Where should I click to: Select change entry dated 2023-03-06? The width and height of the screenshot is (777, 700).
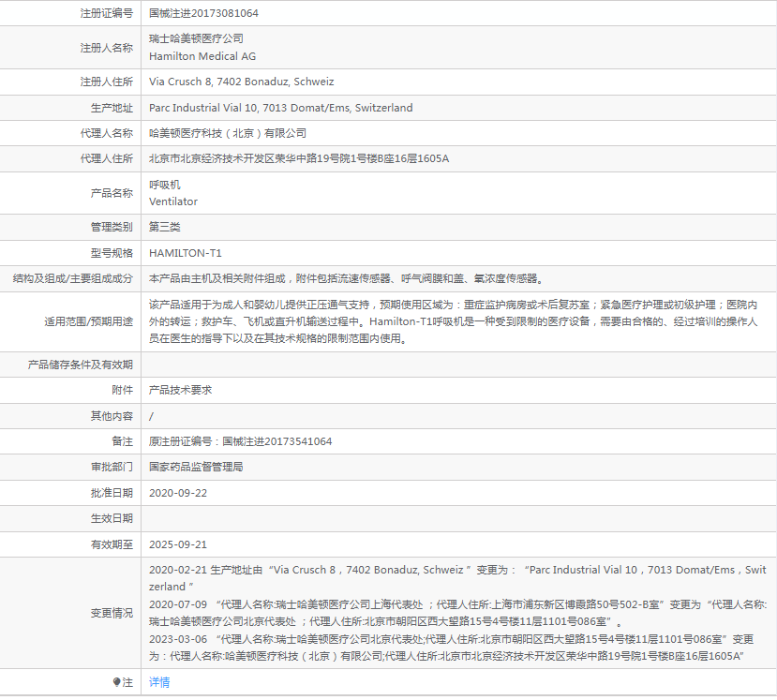click(x=451, y=648)
